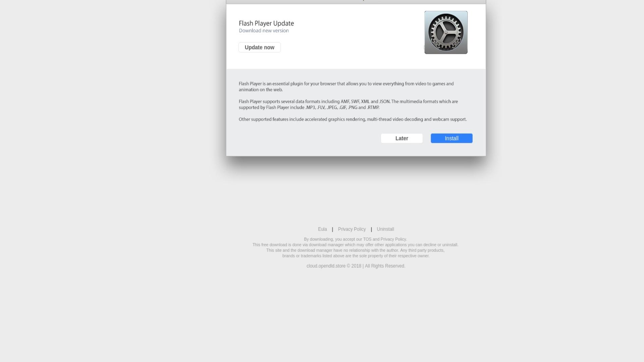Open the Eula link
Screen dimensions: 644x362
[x=322, y=229]
